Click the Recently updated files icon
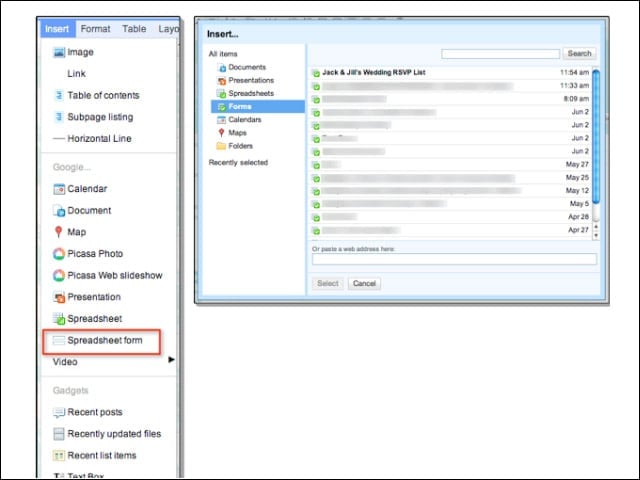Image resolution: width=640 pixels, height=480 pixels. 59,434
